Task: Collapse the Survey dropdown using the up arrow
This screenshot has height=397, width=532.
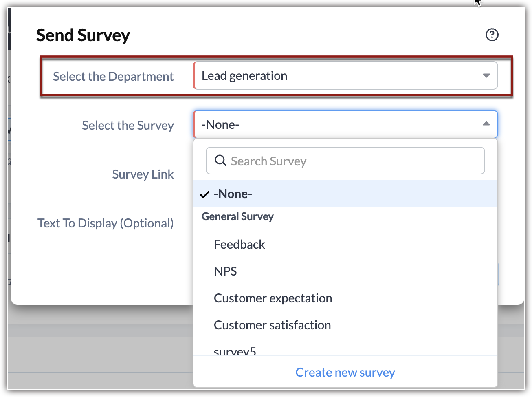Action: coord(486,124)
